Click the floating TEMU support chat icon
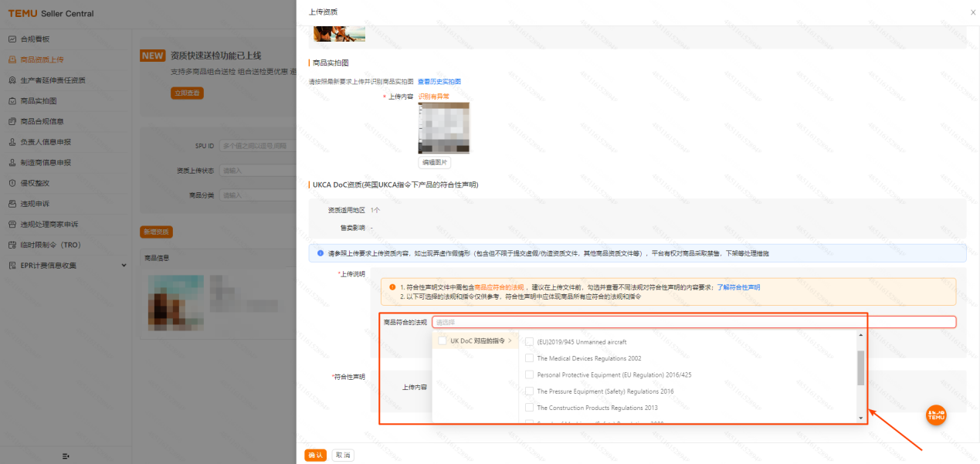980x464 pixels. coord(936,415)
